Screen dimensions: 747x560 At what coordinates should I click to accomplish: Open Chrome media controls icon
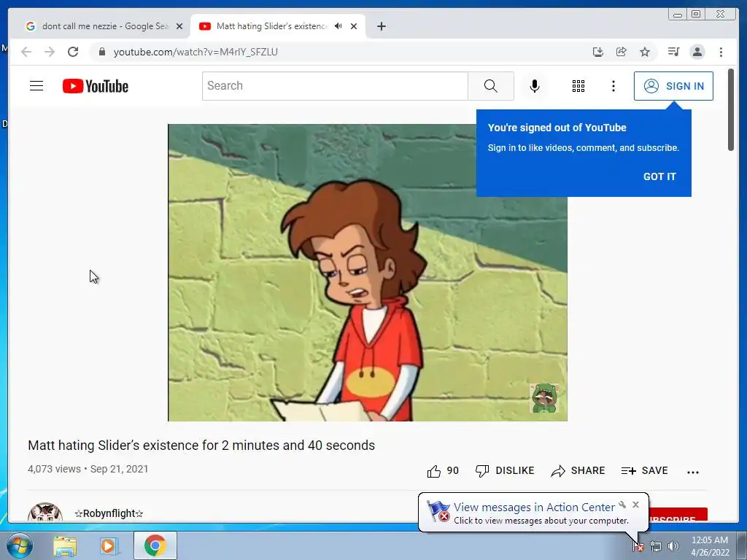tap(673, 52)
